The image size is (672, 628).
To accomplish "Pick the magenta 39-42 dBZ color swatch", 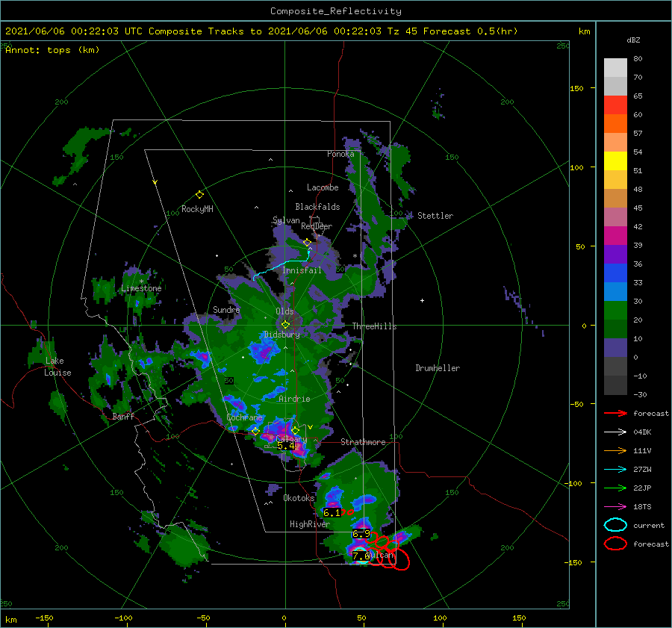I will 615,236.
